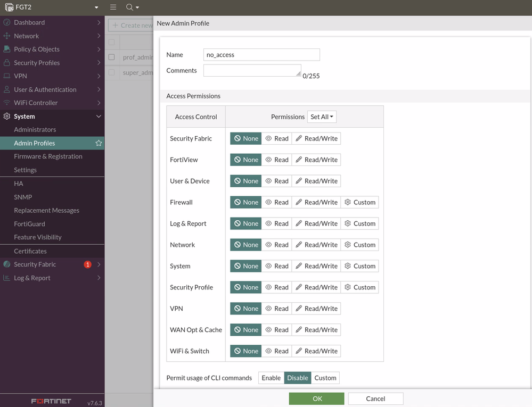Select Custom for CLI commands usage

[x=325, y=378]
